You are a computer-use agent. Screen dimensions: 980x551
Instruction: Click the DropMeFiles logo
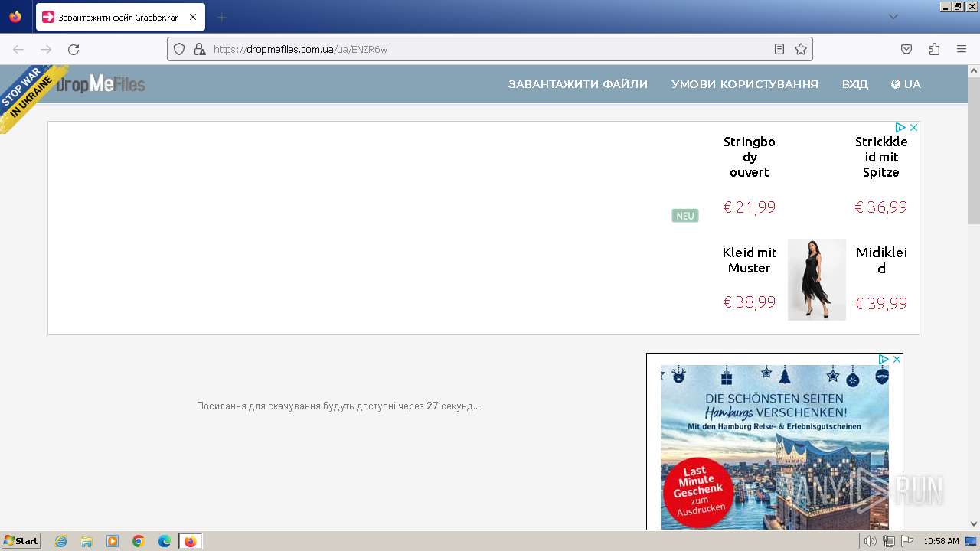pyautogui.click(x=101, y=83)
